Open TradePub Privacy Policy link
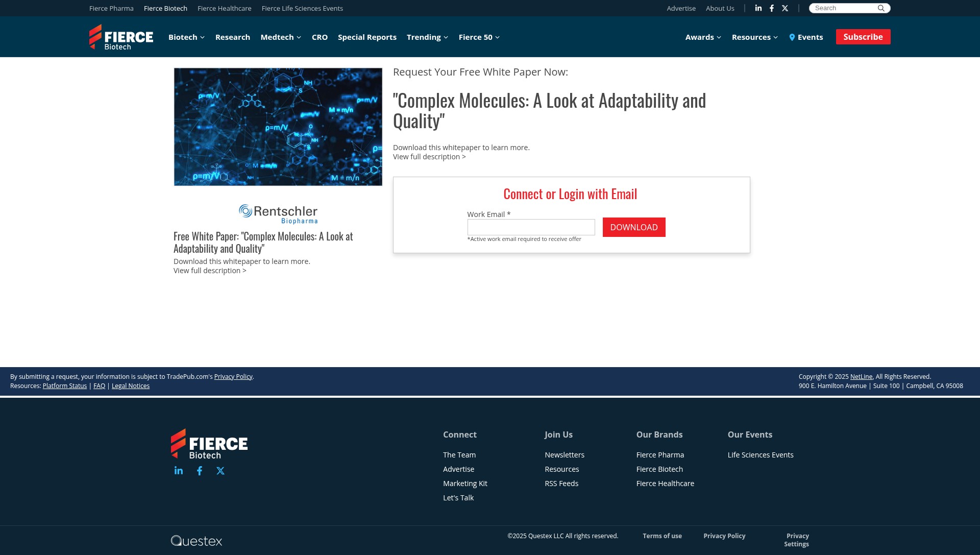The width and height of the screenshot is (980, 555). coord(233,377)
